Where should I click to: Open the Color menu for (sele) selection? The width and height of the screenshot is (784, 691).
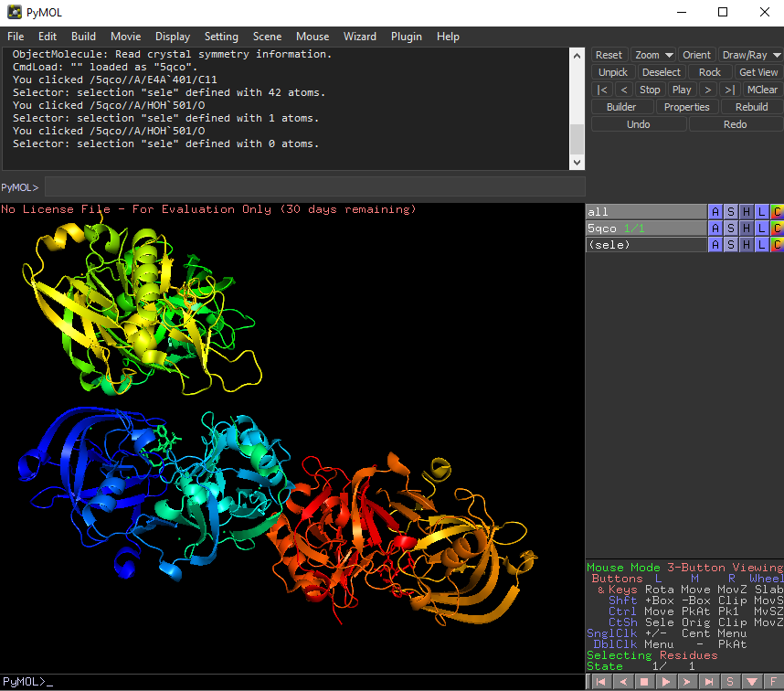(777, 245)
